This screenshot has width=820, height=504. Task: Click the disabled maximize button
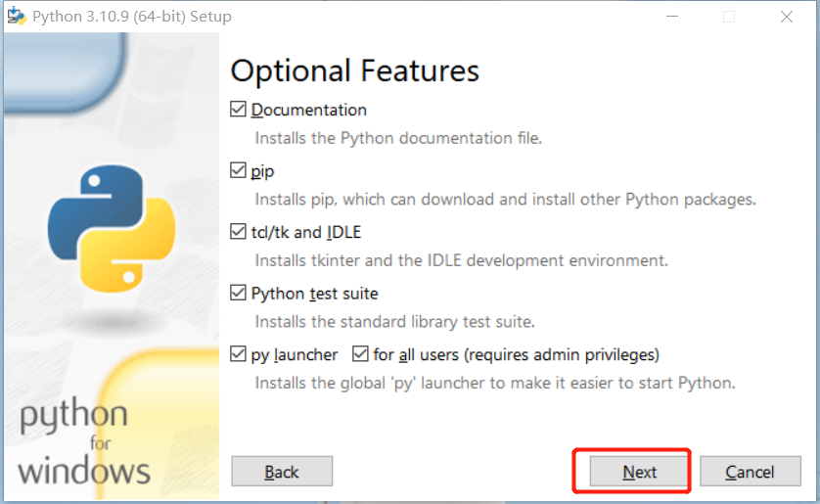click(729, 17)
